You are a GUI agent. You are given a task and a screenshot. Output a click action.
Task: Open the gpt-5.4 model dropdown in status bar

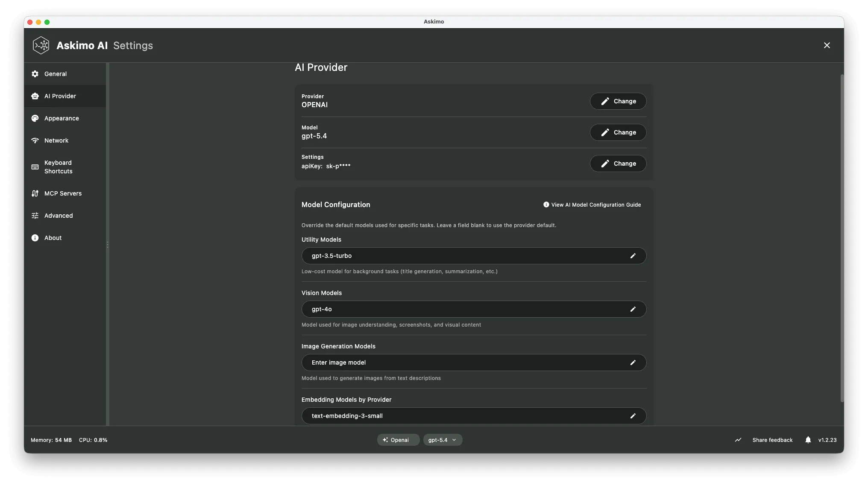(x=443, y=440)
